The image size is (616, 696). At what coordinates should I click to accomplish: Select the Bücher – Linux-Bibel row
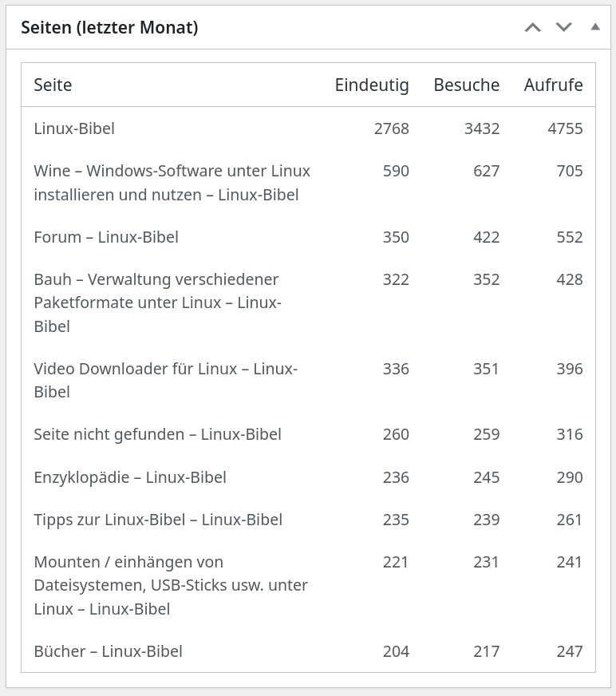click(x=108, y=651)
